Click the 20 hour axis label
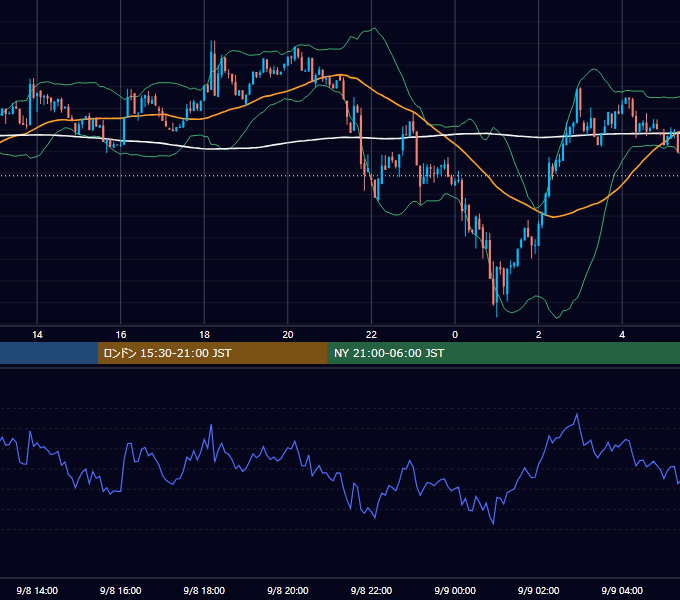680x600 pixels. (288, 335)
